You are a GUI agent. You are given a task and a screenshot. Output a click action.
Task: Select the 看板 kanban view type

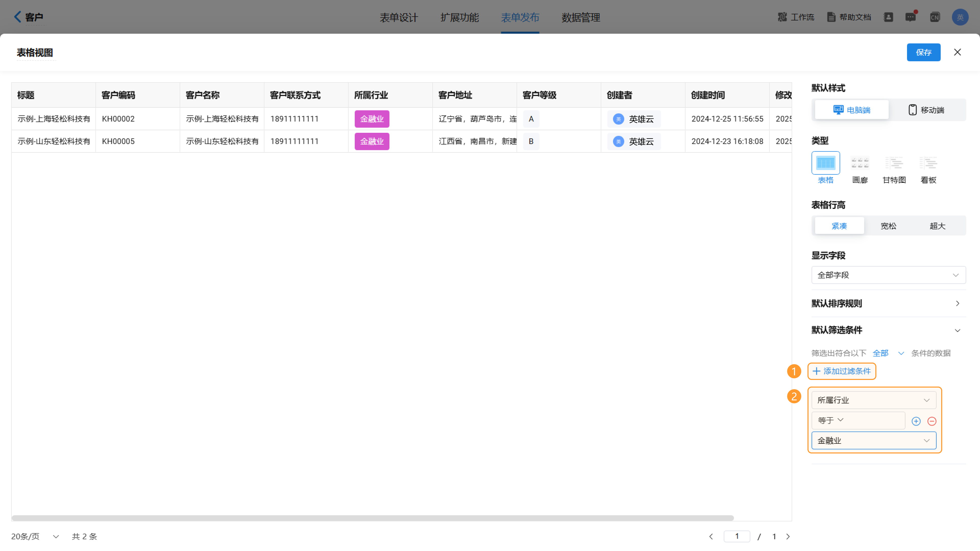(928, 163)
